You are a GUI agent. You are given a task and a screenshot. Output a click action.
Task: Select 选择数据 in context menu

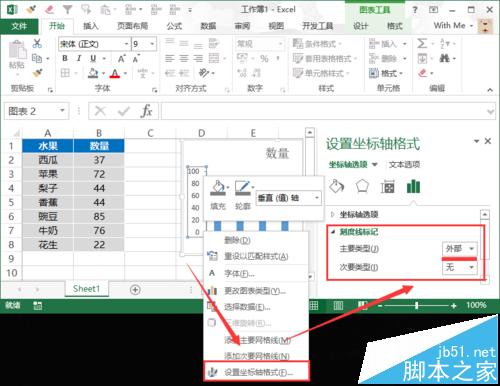pos(256,307)
